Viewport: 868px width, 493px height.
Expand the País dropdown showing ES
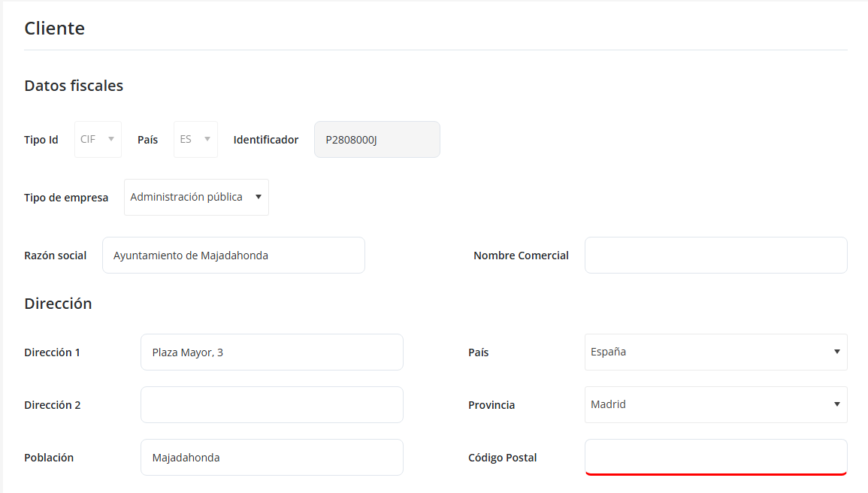click(x=195, y=140)
